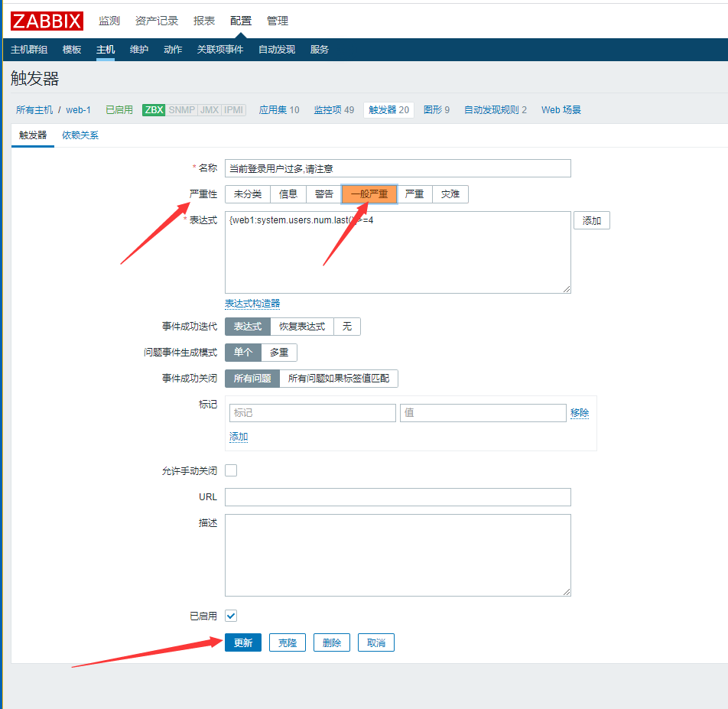Choose 恢复表达式 for OK event generation
The image size is (728, 709).
[302, 327]
